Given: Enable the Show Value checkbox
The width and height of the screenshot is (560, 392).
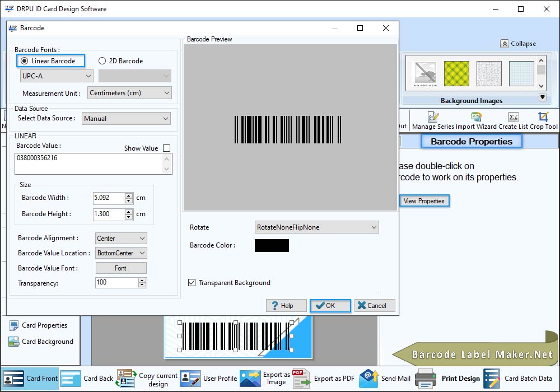Looking at the screenshot, I should (166, 148).
